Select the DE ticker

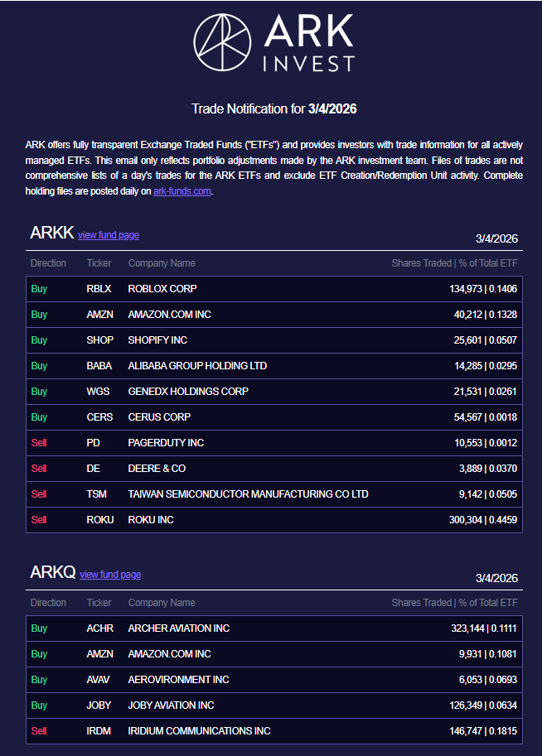[93, 468]
